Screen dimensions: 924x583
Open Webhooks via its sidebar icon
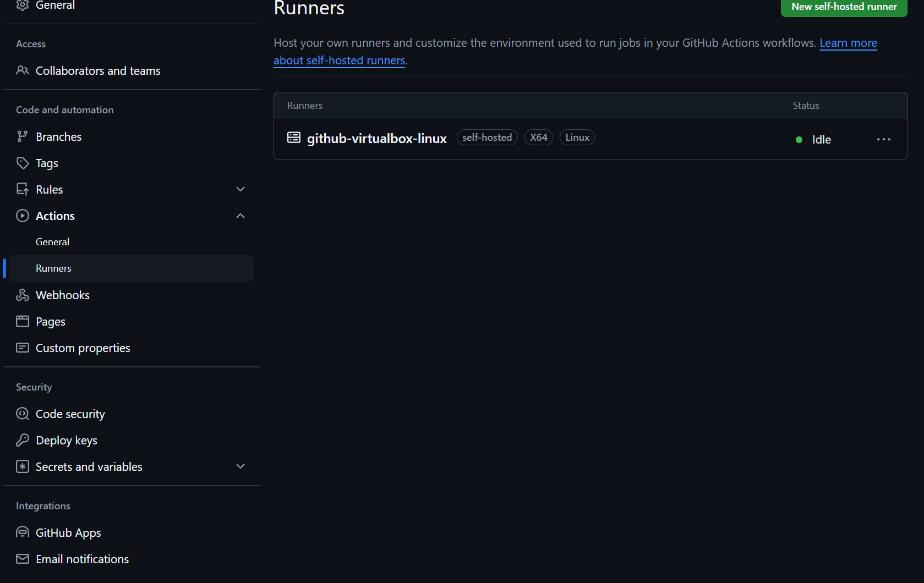click(22, 295)
